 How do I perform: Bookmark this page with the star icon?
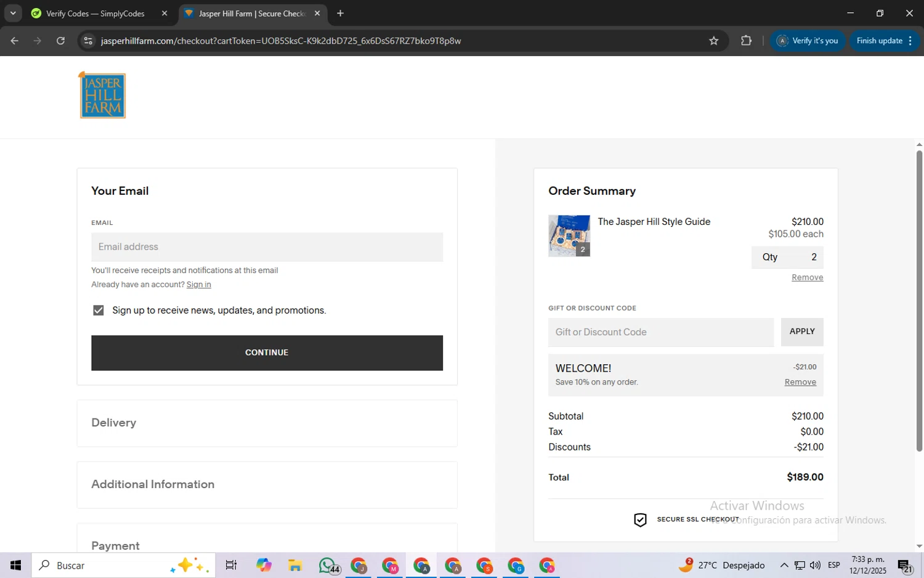pyautogui.click(x=714, y=41)
